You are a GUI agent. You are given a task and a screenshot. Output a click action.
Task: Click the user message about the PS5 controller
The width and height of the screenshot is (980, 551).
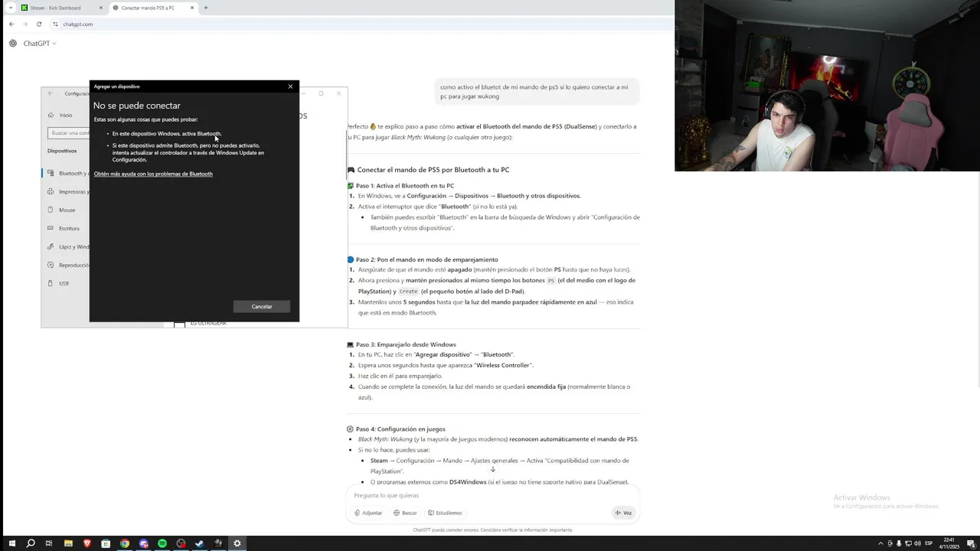(536, 92)
